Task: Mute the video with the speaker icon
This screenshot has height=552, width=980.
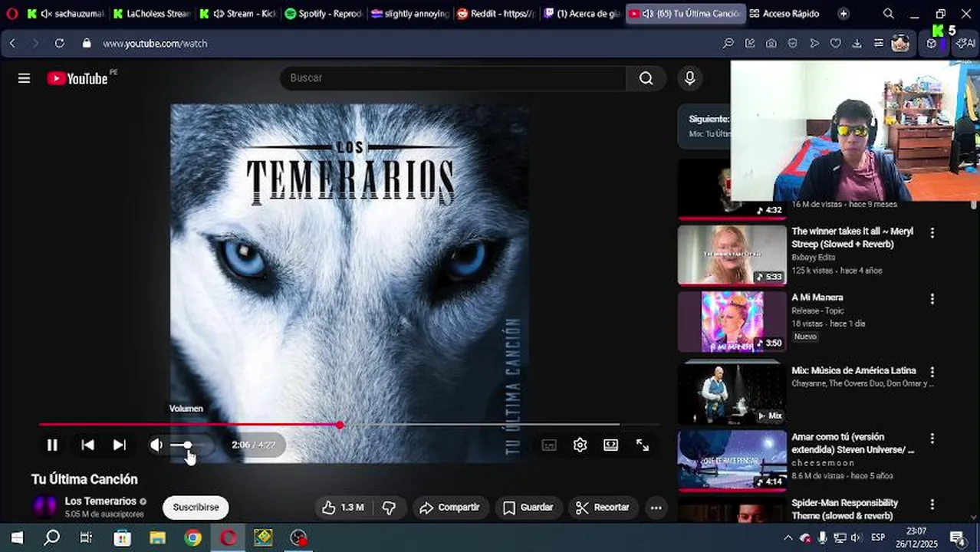Action: point(156,445)
